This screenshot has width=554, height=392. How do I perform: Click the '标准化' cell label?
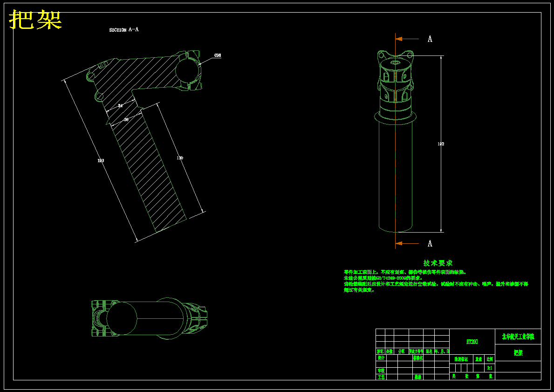coord(418,358)
